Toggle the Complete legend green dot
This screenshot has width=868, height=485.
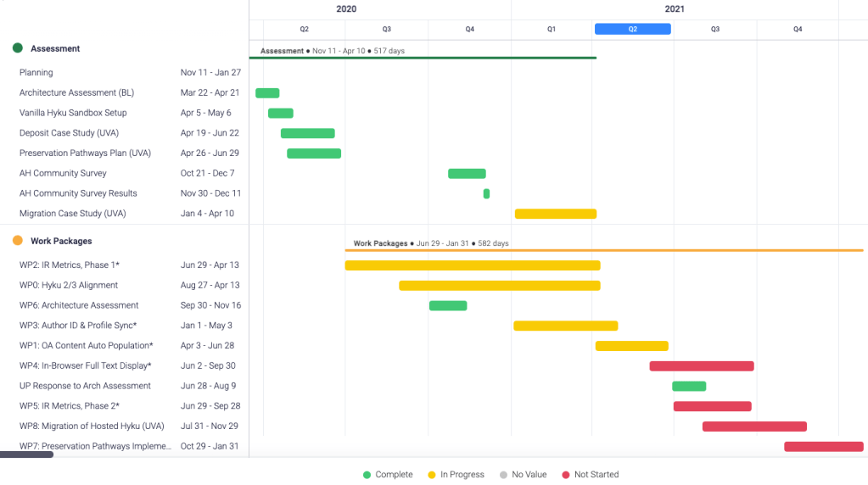(367, 475)
